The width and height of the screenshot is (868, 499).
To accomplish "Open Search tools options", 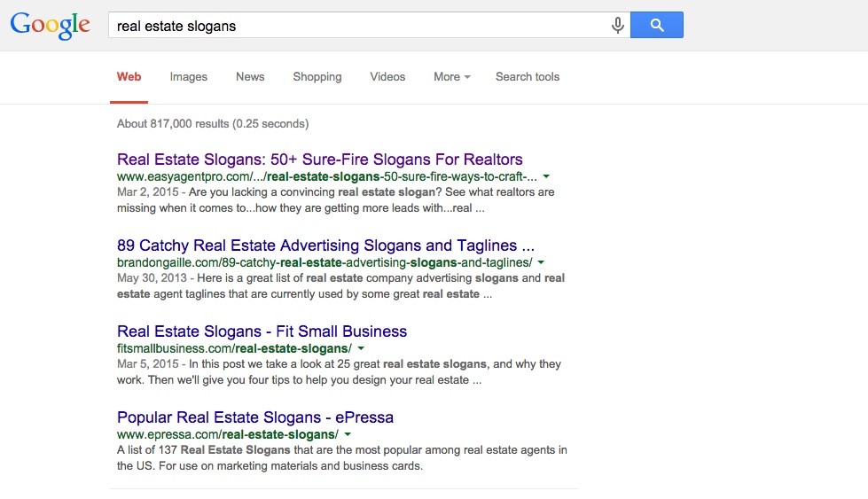I will coord(528,77).
